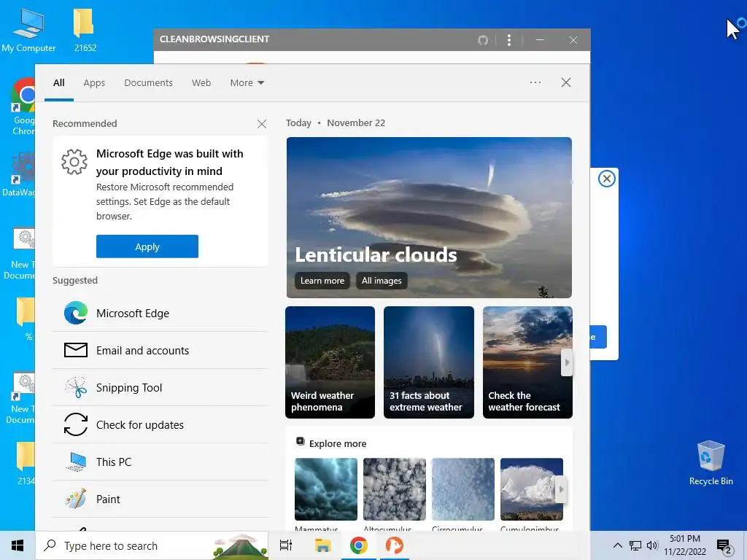This screenshot has height=560, width=747.
Task: Select the Google Chrome desktop shortcut
Action: point(23,107)
